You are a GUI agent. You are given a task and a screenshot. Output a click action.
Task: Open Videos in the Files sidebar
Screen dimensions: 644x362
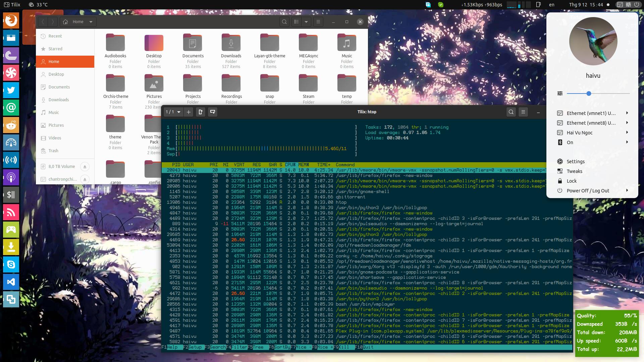(x=65, y=138)
